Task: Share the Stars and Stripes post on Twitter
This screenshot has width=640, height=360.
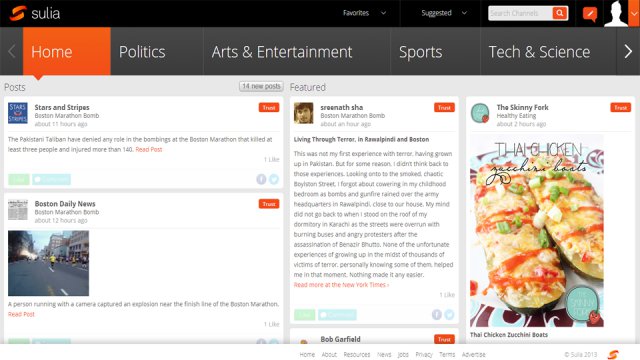Action: pyautogui.click(x=274, y=179)
